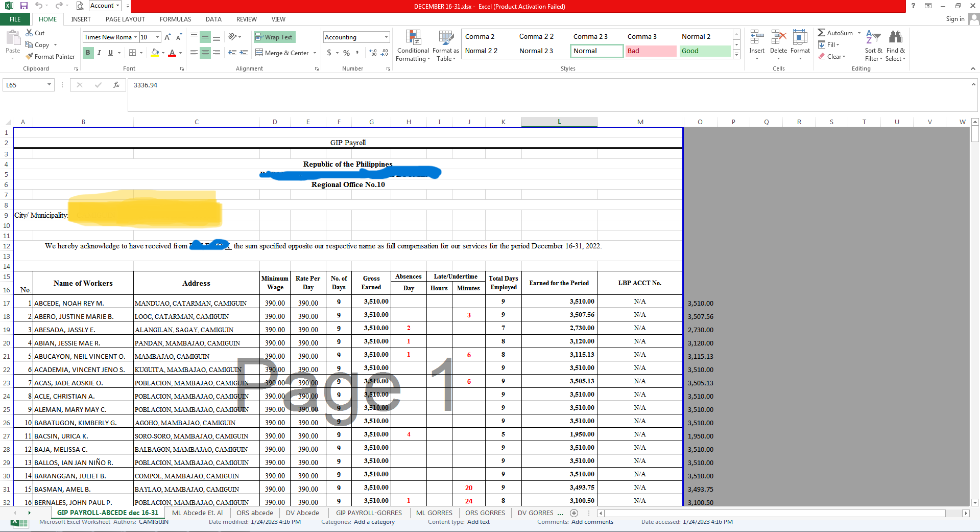Open Format as Table gallery

[x=446, y=46]
